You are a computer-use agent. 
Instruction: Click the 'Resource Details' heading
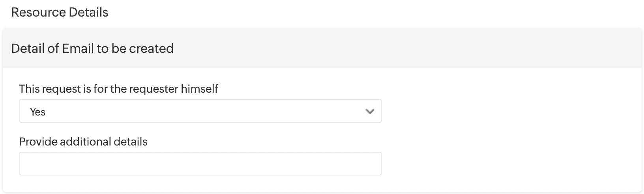[x=60, y=12]
